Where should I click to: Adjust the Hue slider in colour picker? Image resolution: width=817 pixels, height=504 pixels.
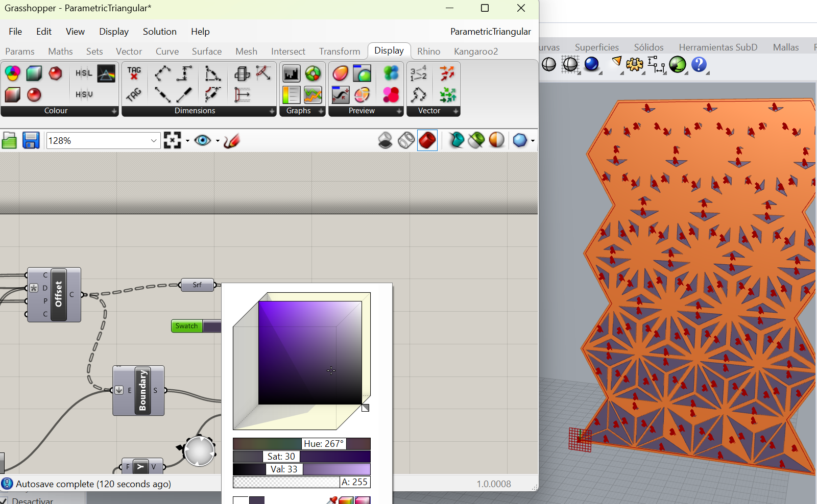click(301, 444)
